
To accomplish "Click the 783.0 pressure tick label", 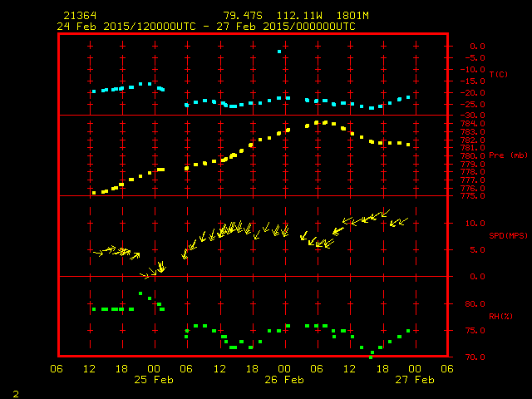I will [x=473, y=131].
